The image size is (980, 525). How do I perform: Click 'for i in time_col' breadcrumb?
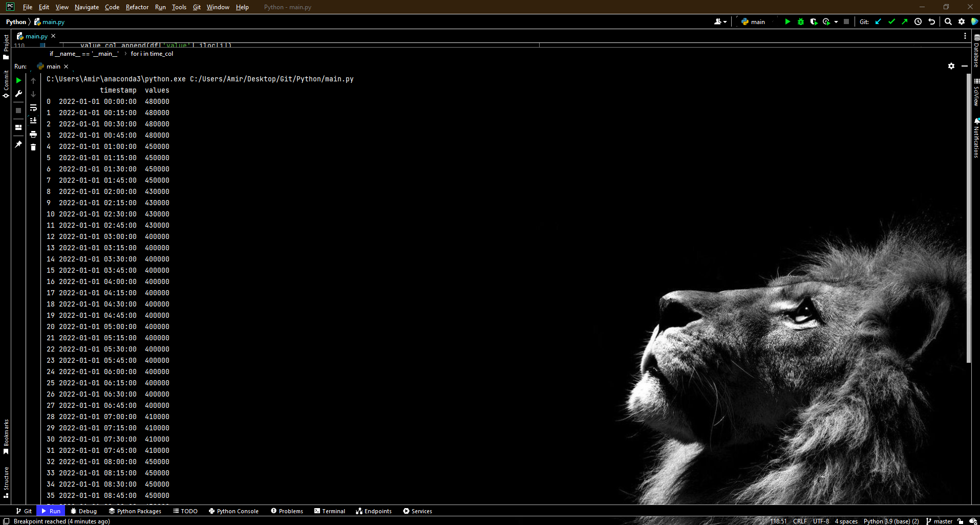(152, 54)
